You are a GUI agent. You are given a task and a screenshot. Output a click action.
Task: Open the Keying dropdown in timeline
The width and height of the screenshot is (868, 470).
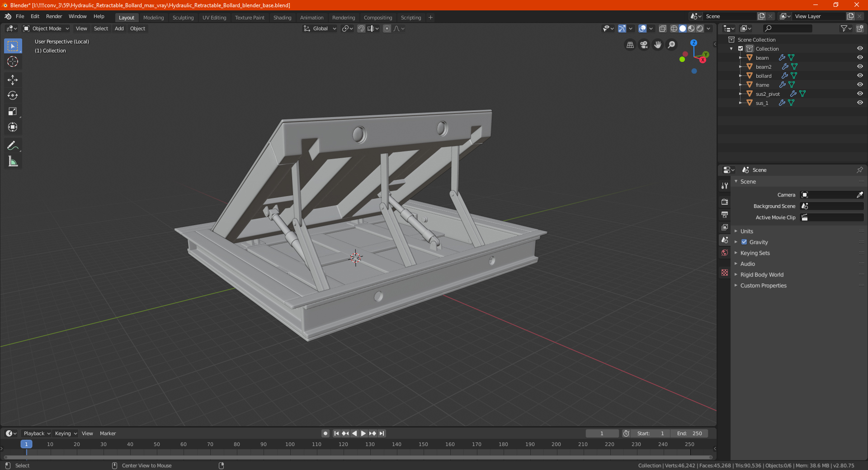click(x=66, y=433)
